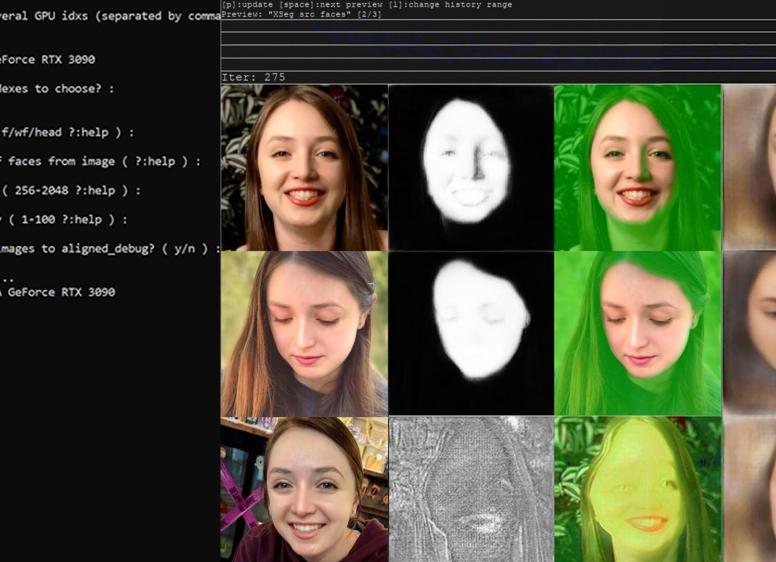
Task: Select the green overlay of closed-eyes face
Action: click(x=638, y=333)
